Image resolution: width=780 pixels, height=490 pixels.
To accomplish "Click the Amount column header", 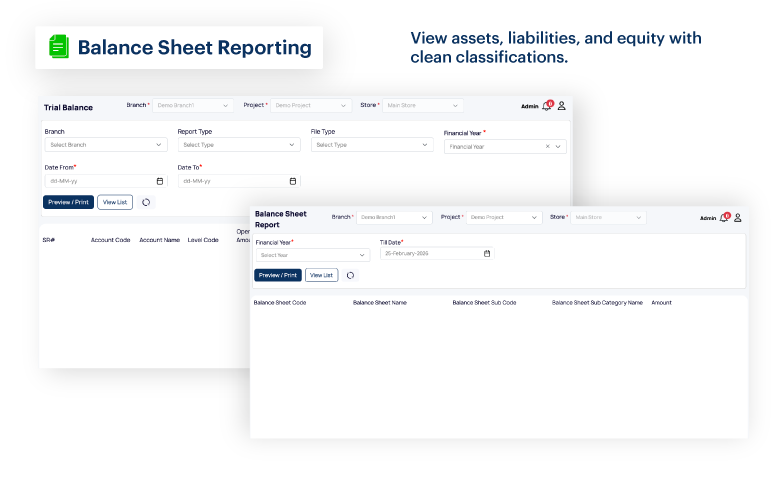I will (x=661, y=303).
